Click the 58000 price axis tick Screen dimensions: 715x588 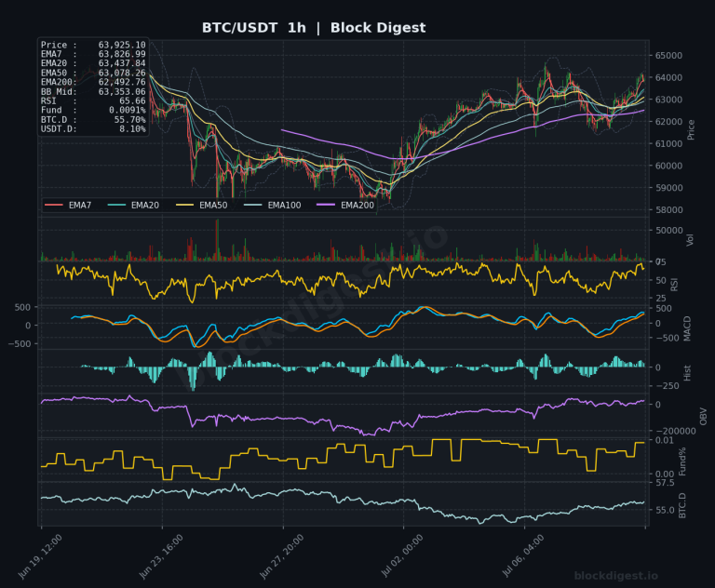[x=669, y=210]
